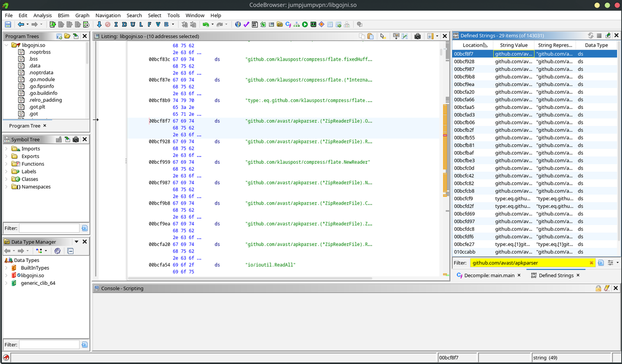Screen dimensions: 622x364
Task: Select .go.buildinfo in Program Trees
Action: pos(42,93)
